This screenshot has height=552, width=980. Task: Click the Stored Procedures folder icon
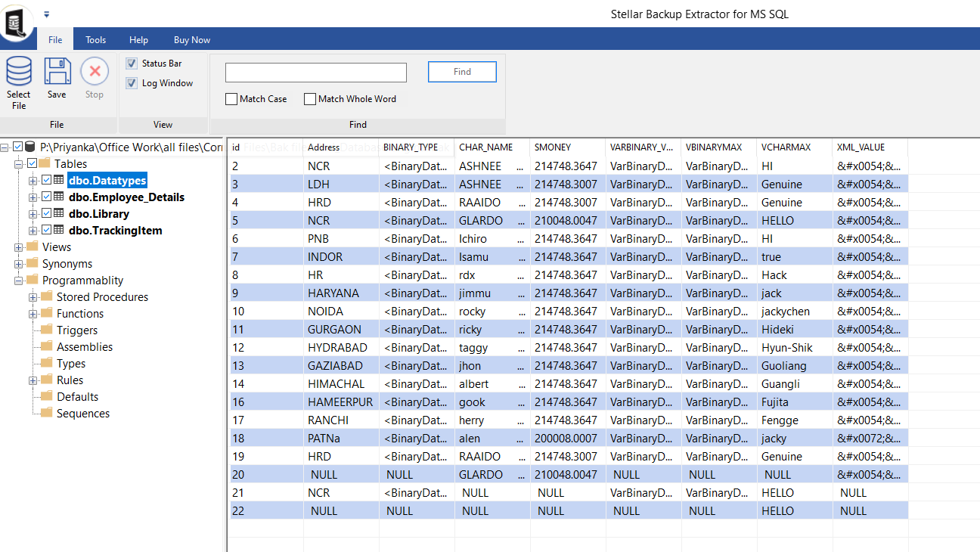[47, 297]
